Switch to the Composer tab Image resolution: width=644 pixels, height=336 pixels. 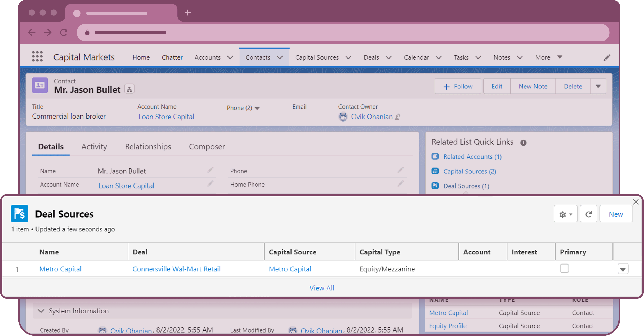[207, 147]
